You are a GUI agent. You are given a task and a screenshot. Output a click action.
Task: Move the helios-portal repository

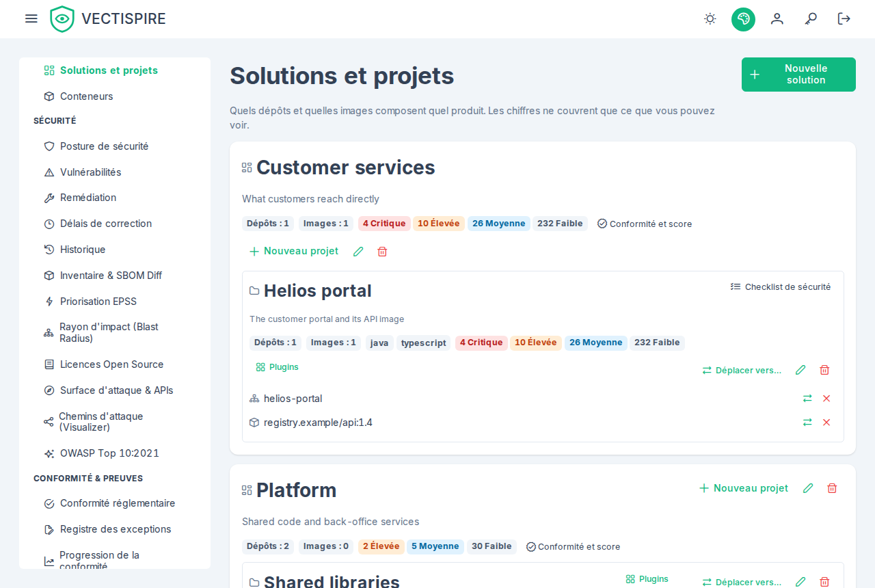click(807, 399)
